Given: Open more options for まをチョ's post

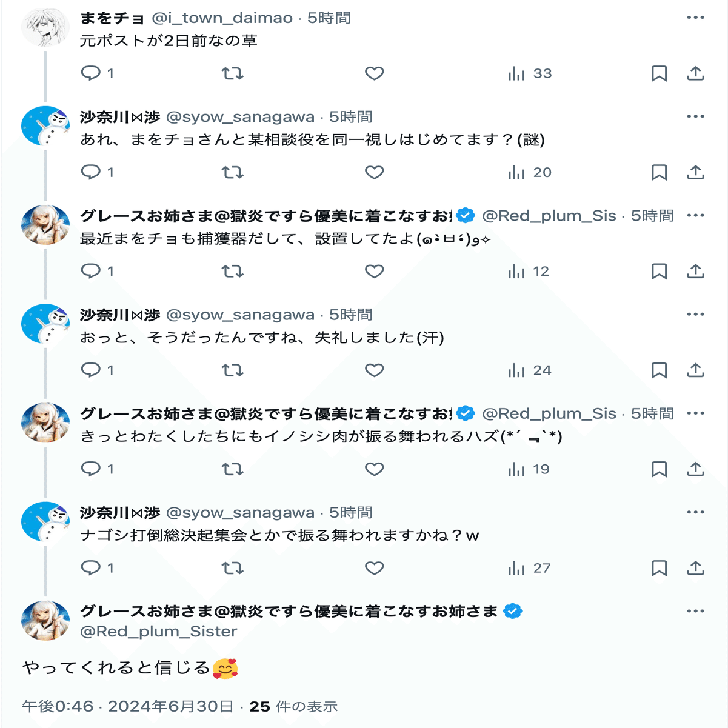Looking at the screenshot, I should tap(695, 18).
